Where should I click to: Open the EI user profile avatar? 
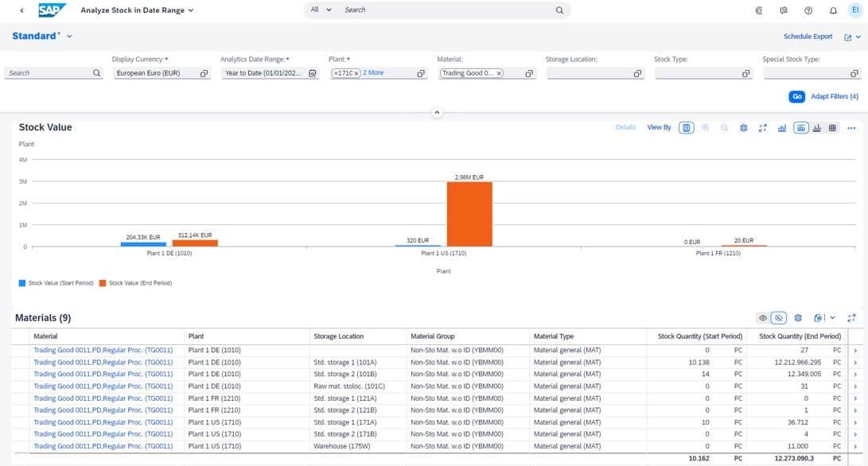(x=855, y=10)
